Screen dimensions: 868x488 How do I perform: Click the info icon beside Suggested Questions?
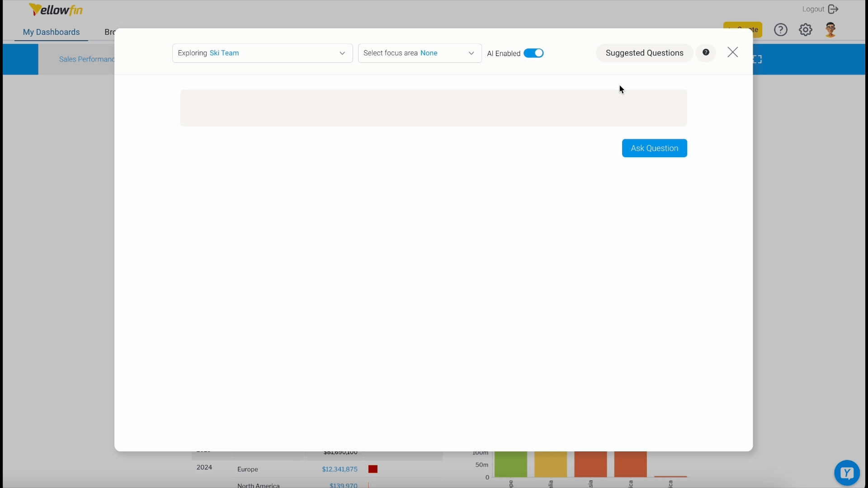[x=706, y=52]
